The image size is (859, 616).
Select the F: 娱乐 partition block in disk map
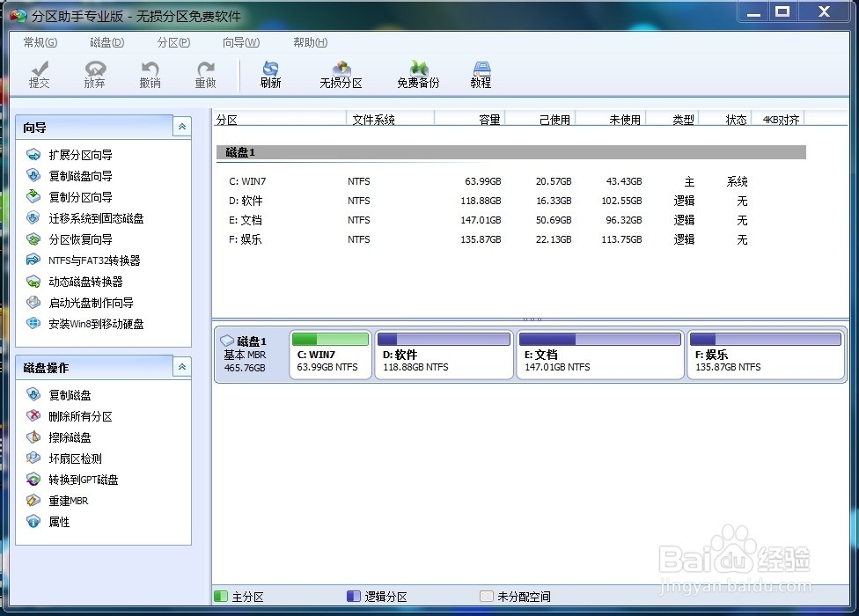point(766,355)
